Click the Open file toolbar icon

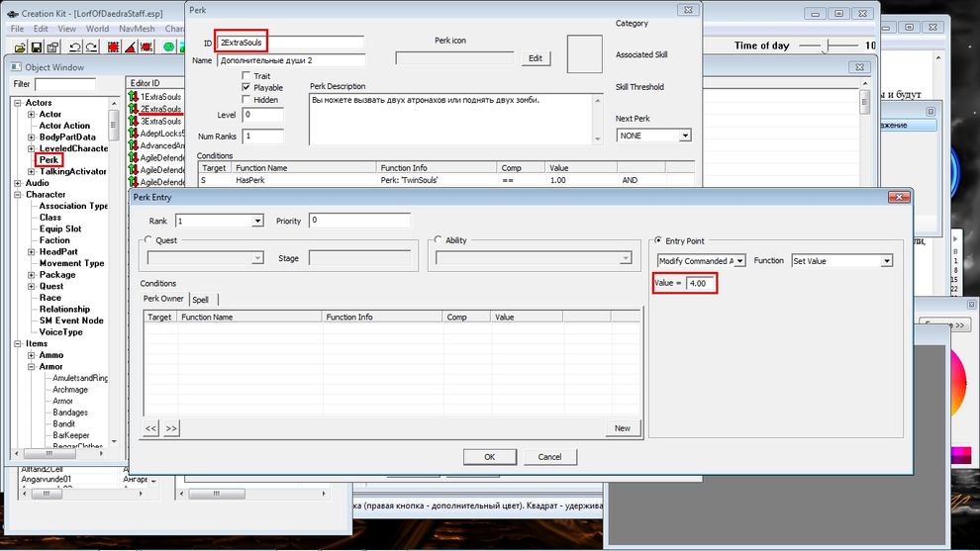(x=18, y=46)
